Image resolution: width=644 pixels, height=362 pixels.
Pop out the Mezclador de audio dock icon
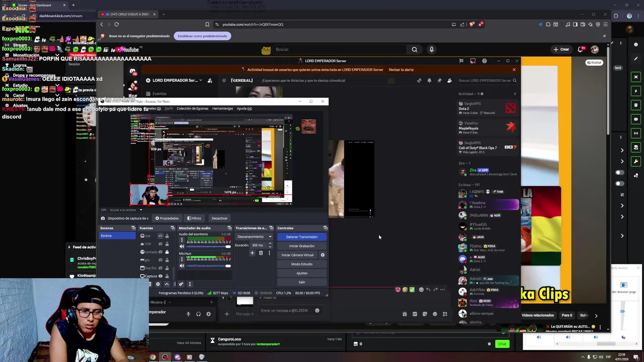pos(229,228)
